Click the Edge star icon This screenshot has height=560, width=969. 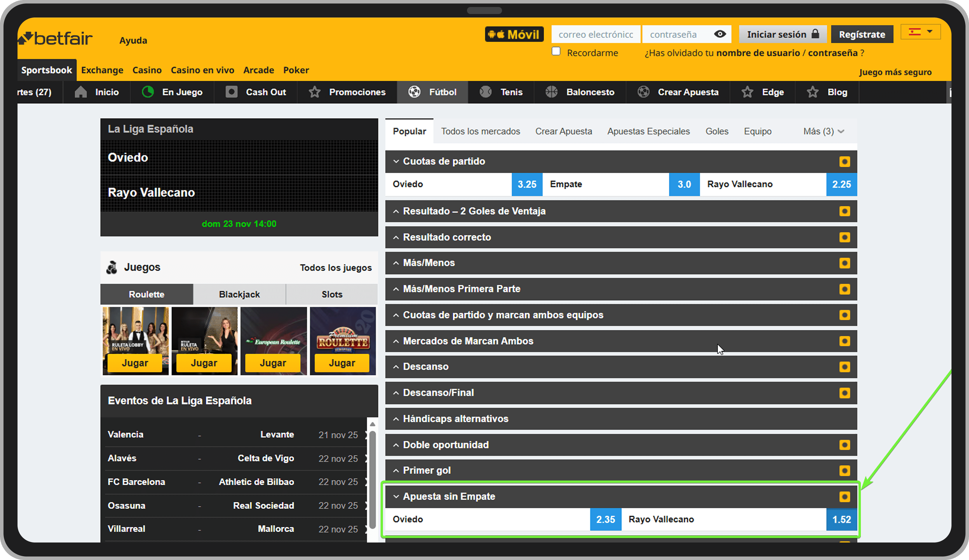[747, 92]
